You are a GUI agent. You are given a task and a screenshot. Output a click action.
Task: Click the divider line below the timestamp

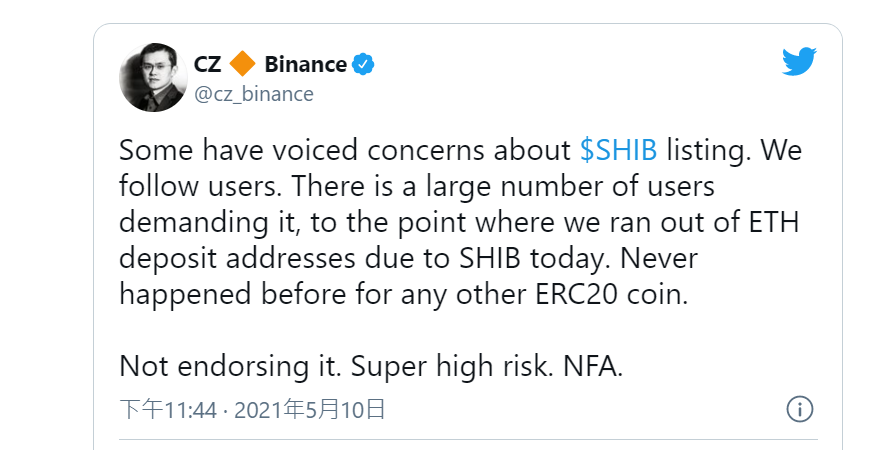coord(468,439)
